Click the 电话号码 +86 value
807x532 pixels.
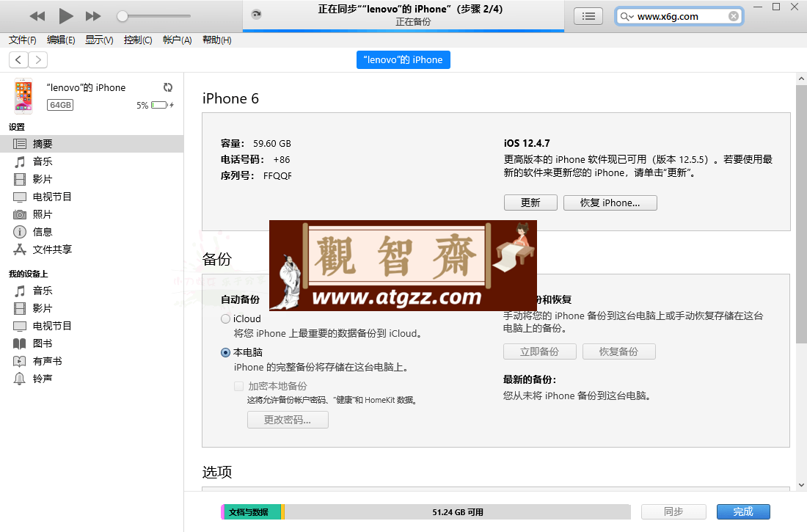(282, 160)
